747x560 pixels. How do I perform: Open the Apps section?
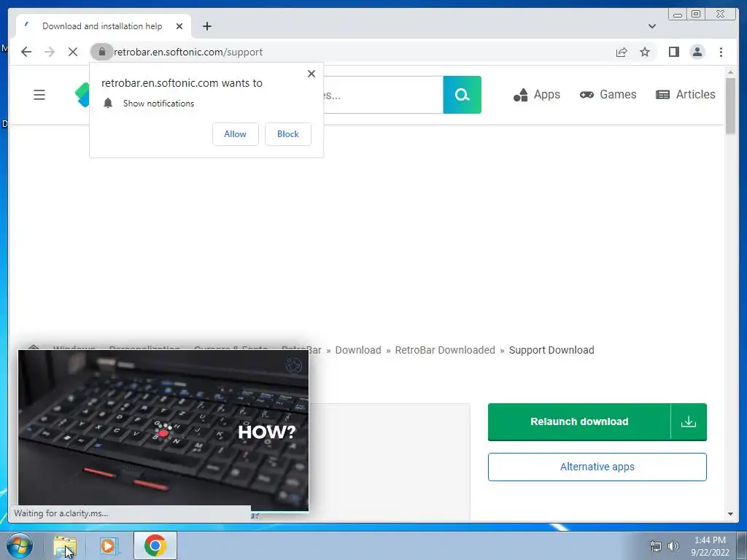pyautogui.click(x=537, y=95)
